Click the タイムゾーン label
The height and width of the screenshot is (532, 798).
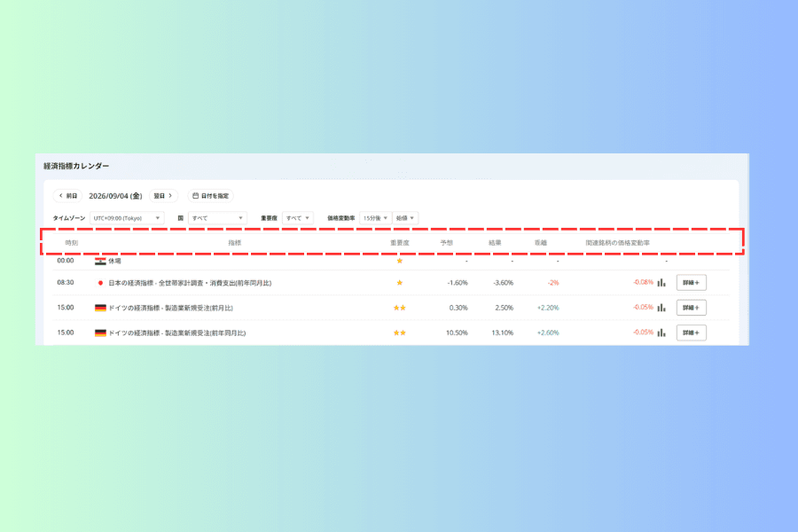69,218
